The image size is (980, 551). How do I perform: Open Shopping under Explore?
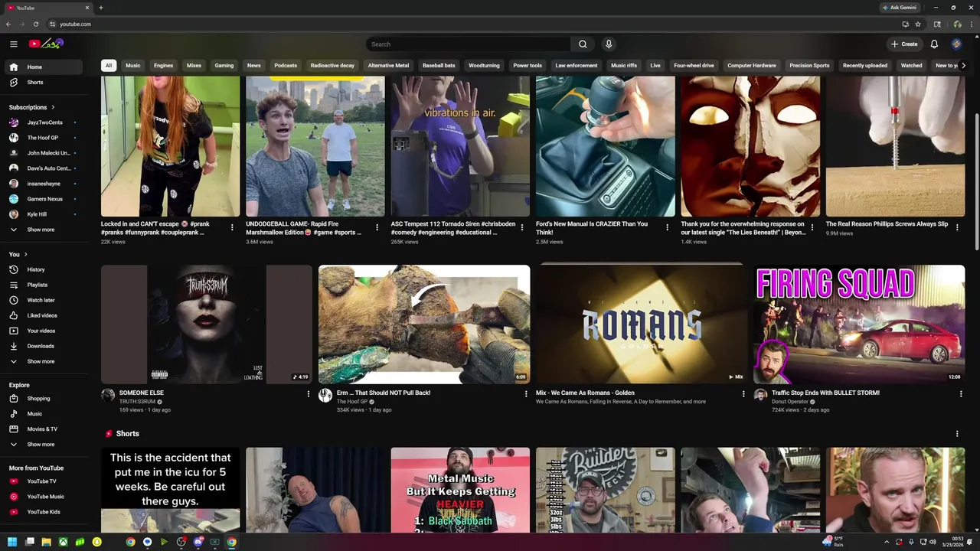click(x=38, y=398)
